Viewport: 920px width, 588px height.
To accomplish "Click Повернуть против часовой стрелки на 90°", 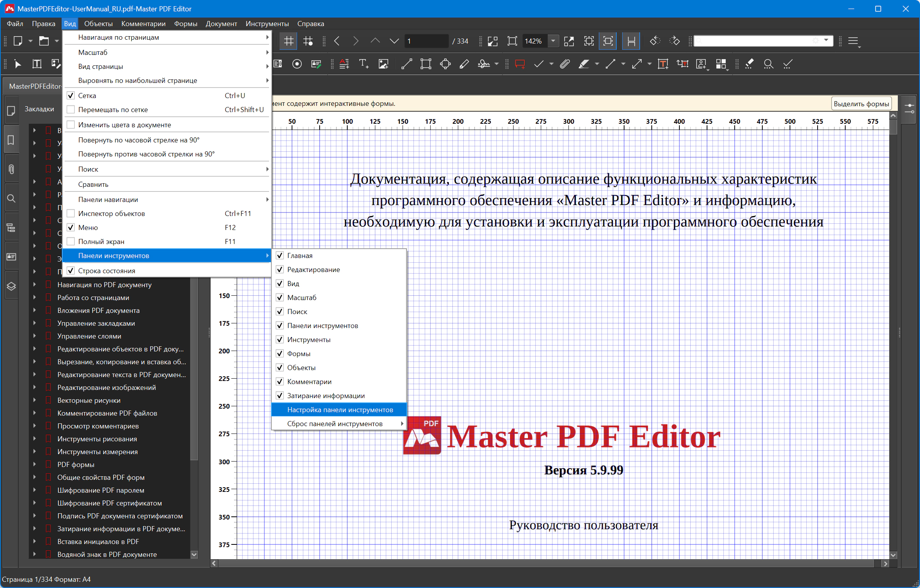I will tap(167, 154).
